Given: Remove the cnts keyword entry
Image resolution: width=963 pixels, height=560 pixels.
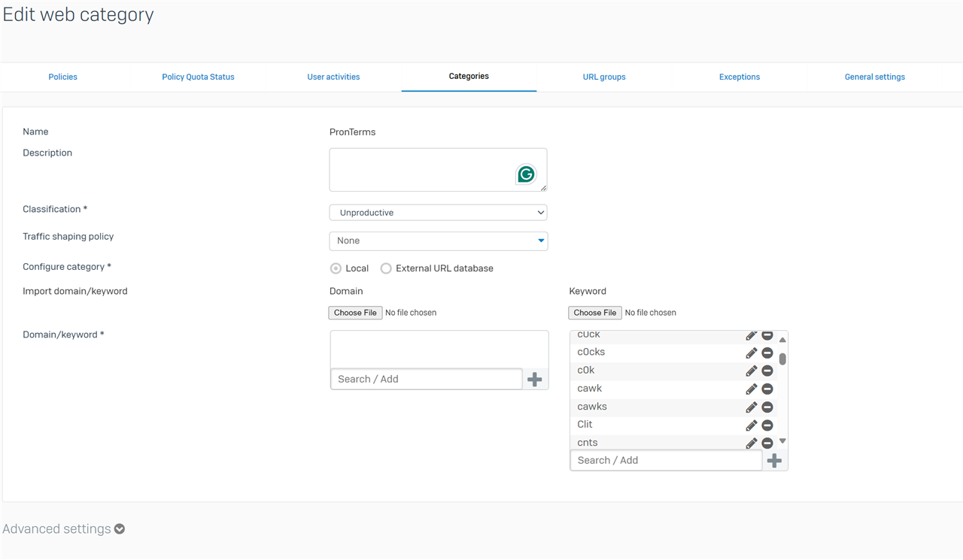Looking at the screenshot, I should click(x=767, y=443).
